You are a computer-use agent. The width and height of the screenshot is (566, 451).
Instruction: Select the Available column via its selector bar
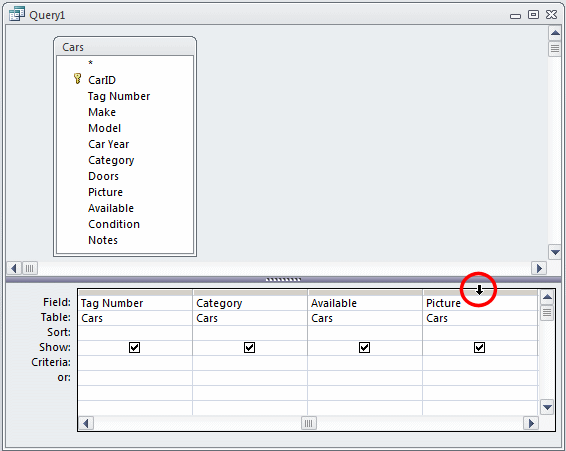[365, 292]
